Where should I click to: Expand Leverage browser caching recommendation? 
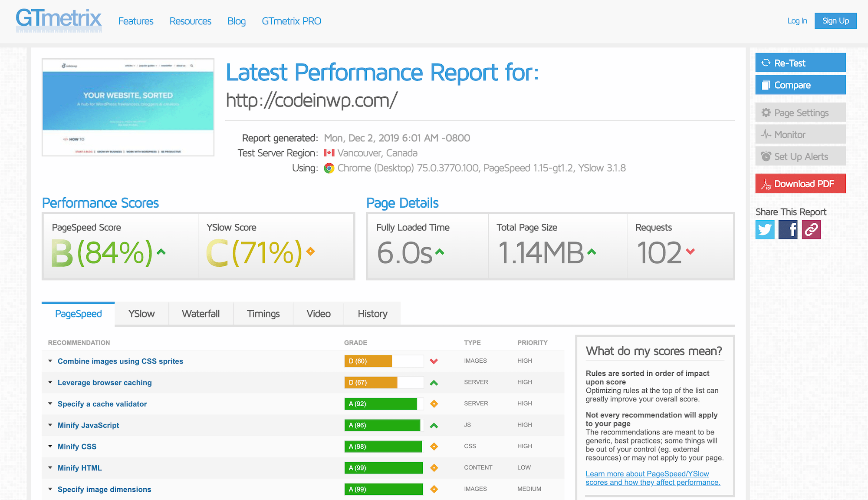click(104, 382)
